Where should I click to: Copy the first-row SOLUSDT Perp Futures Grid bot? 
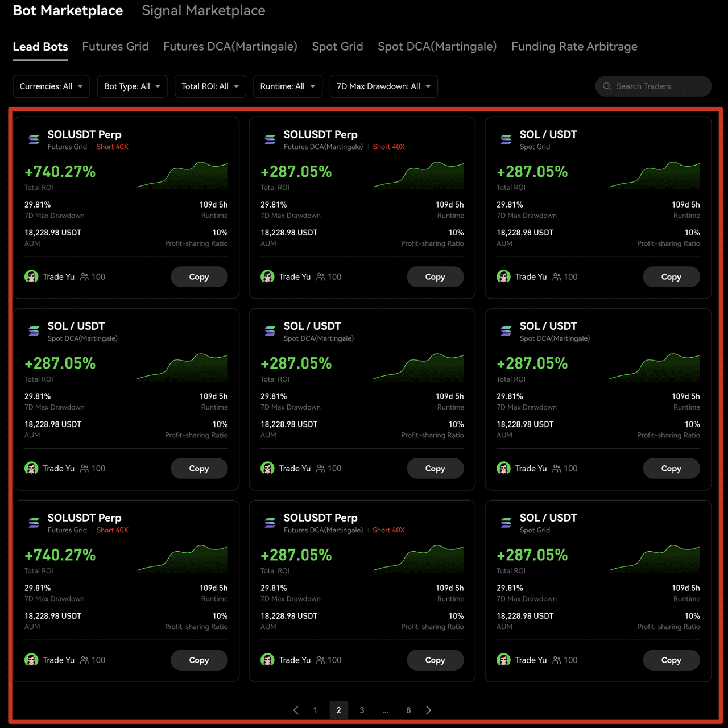click(x=199, y=277)
